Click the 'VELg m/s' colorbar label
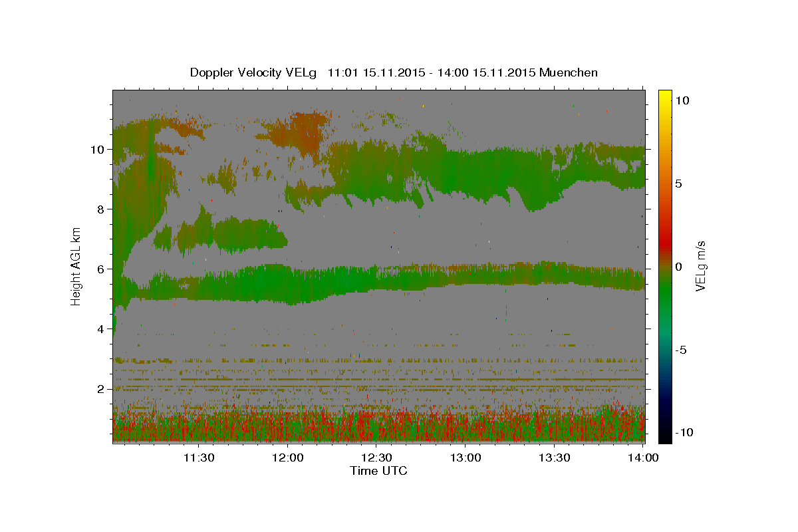Screen dimensions: 798x532 (x=700, y=267)
